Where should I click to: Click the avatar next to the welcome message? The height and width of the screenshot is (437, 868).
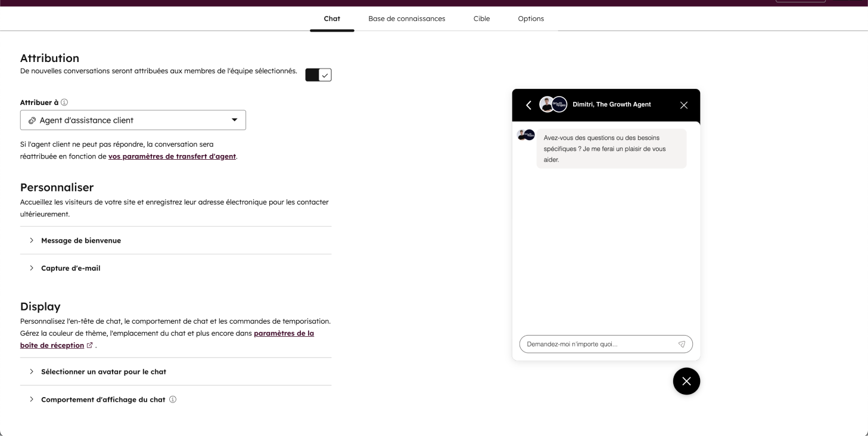(x=527, y=135)
